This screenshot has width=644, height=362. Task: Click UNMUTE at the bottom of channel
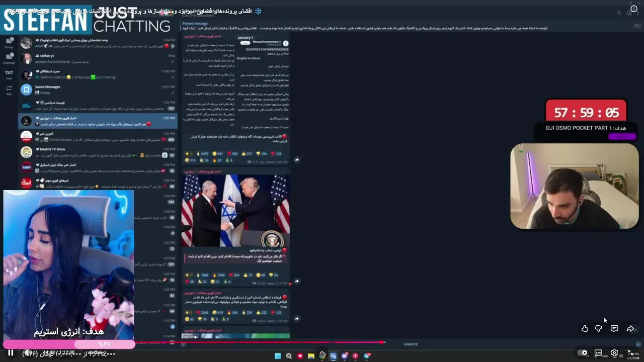coord(411,344)
